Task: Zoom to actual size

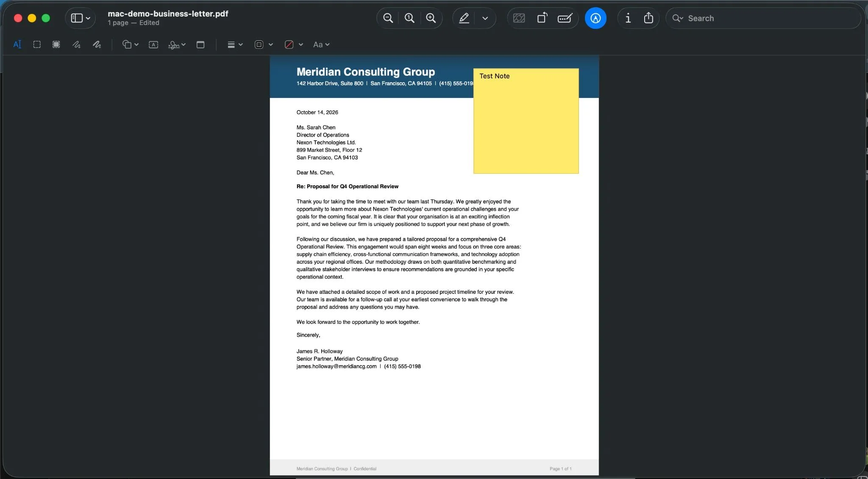Action: 409,18
